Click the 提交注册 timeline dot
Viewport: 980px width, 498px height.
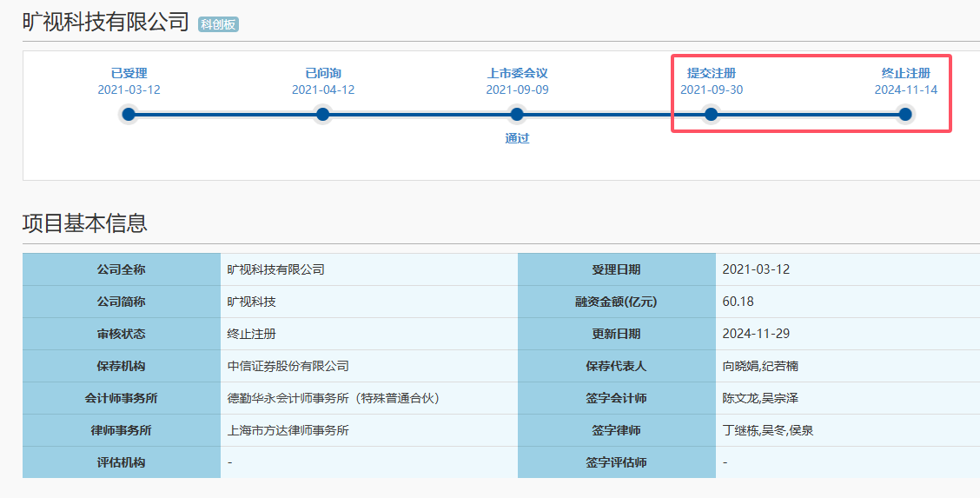pyautogui.click(x=712, y=115)
